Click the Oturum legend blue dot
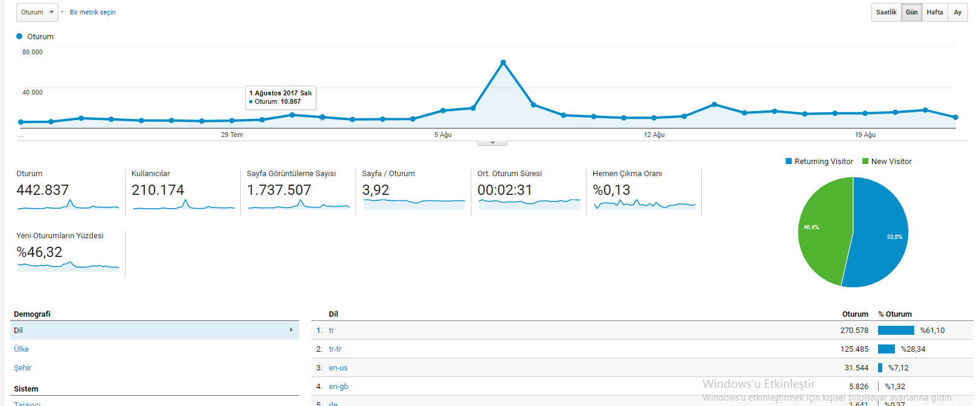The height and width of the screenshot is (406, 980). 19,36
